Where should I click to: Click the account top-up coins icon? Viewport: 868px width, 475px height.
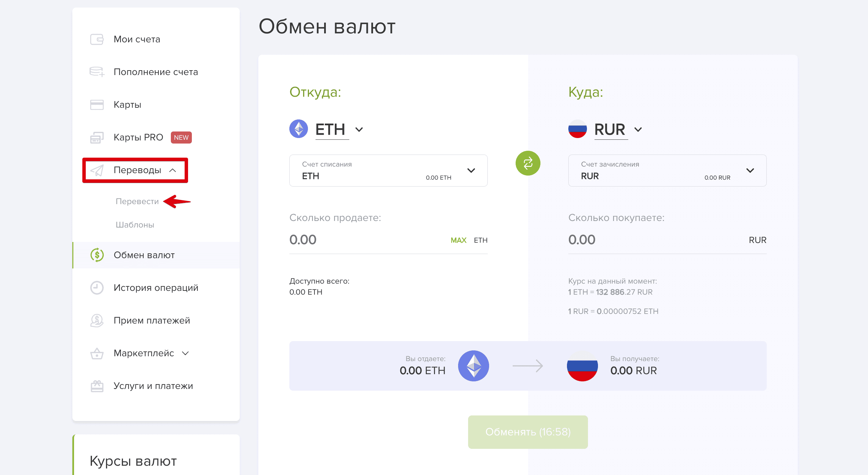[97, 72]
